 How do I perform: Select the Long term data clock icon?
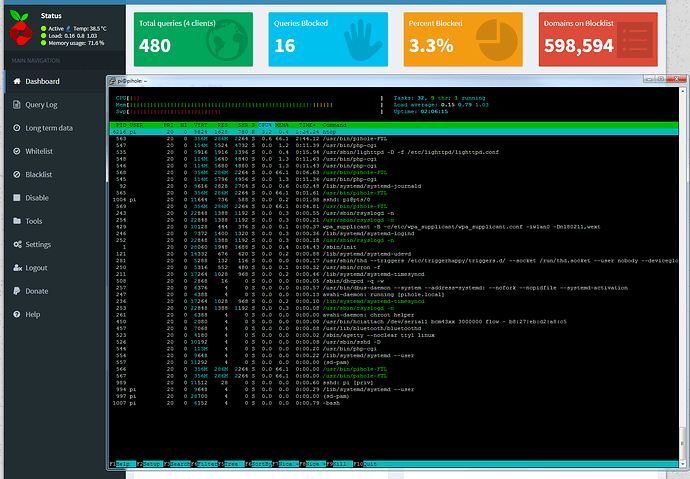[x=17, y=128]
